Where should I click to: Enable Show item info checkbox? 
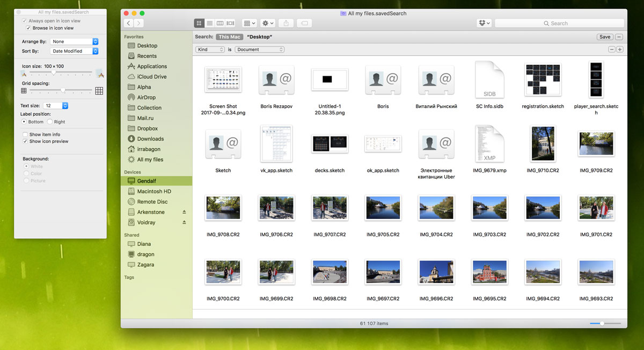tap(25, 134)
